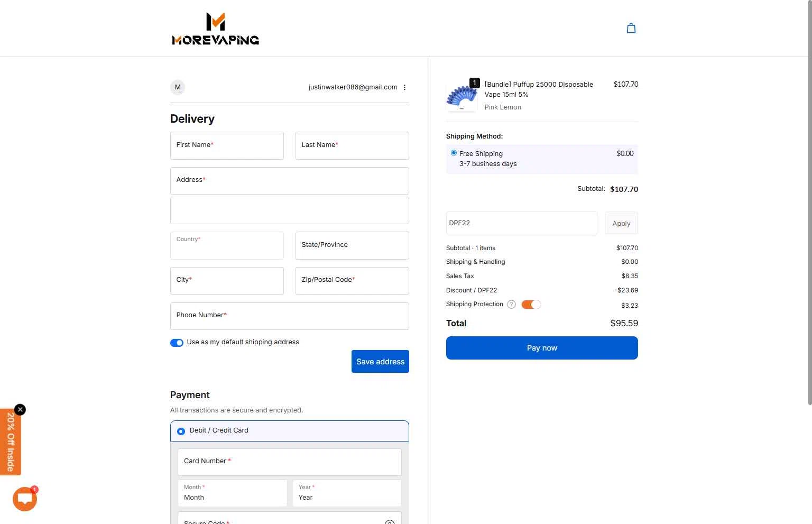The width and height of the screenshot is (812, 524).
Task: Apply the DPF22 discount code
Action: click(x=621, y=223)
